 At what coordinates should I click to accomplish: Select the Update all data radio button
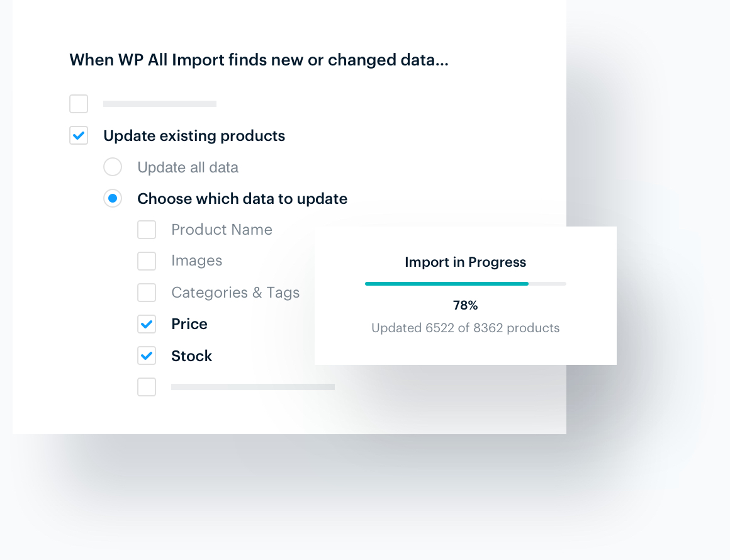point(113,167)
